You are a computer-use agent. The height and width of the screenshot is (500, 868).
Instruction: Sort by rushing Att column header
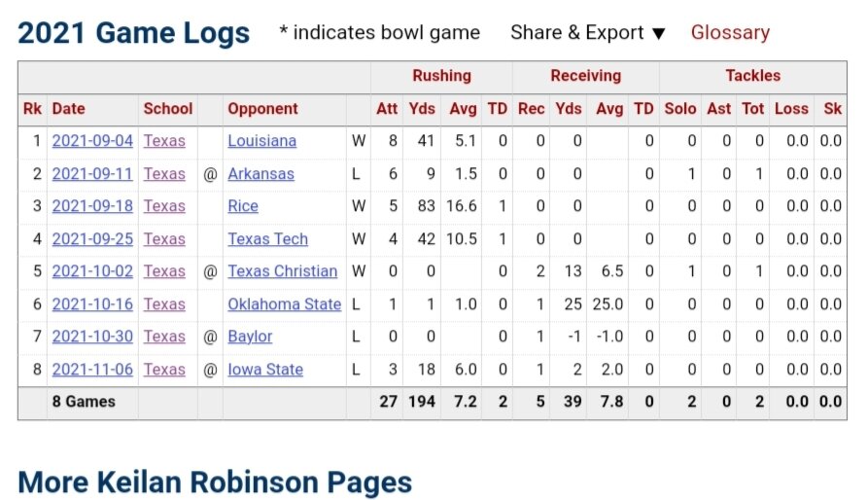pyautogui.click(x=387, y=109)
